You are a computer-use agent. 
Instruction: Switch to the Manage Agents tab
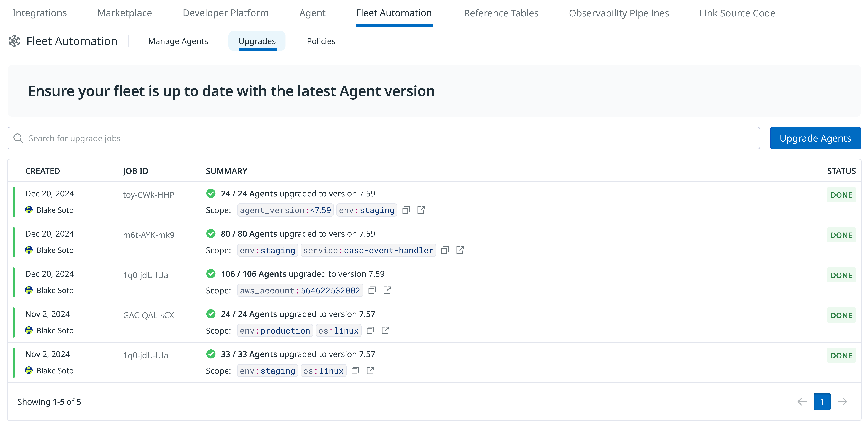(178, 41)
